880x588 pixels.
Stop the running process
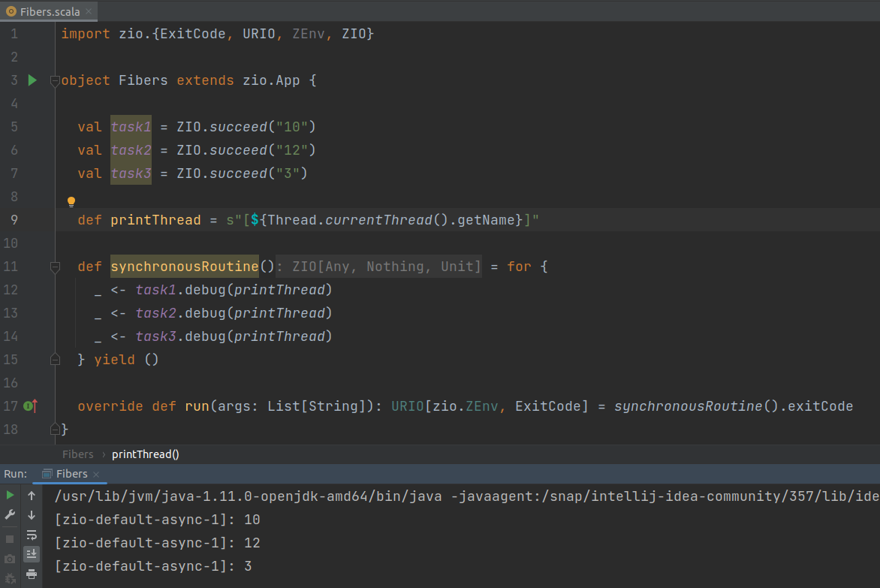(x=10, y=539)
